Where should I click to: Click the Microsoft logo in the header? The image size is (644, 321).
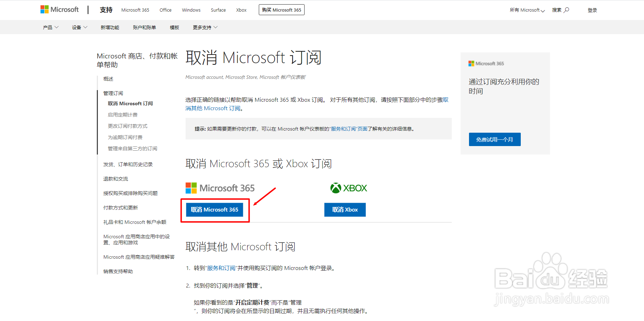click(59, 10)
